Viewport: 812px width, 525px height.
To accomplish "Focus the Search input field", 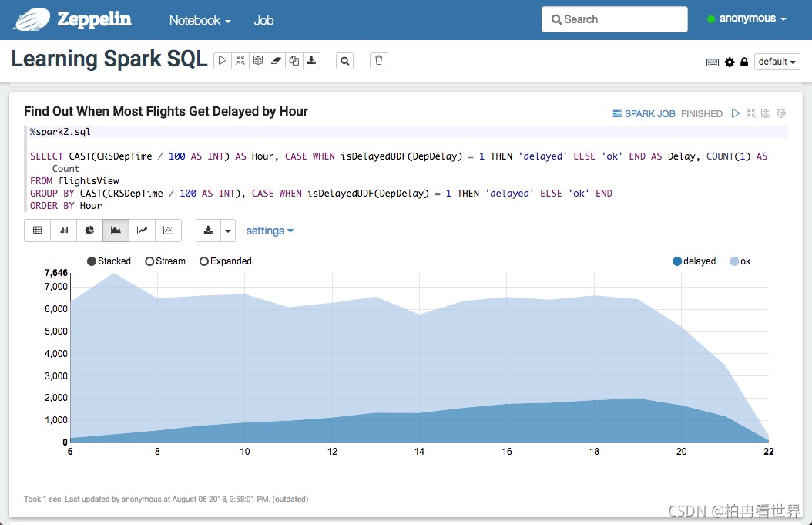I will click(x=615, y=19).
